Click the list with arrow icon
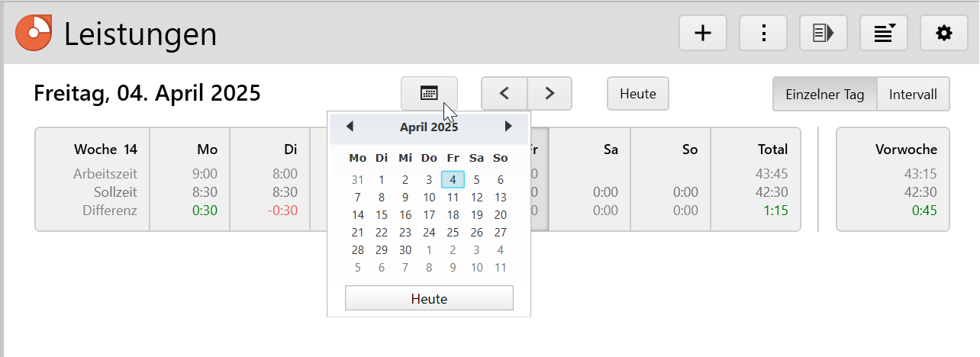This screenshot has height=357, width=980. (x=823, y=33)
